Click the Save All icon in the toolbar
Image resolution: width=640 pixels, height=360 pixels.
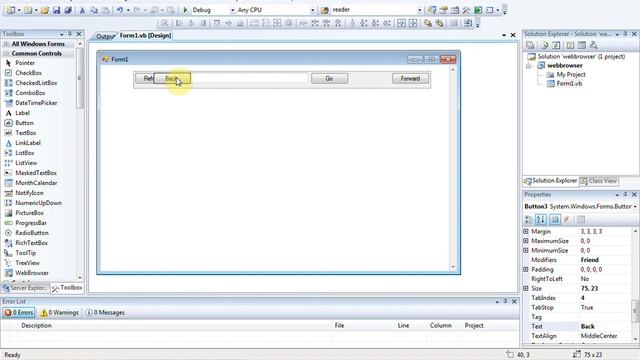click(68, 10)
